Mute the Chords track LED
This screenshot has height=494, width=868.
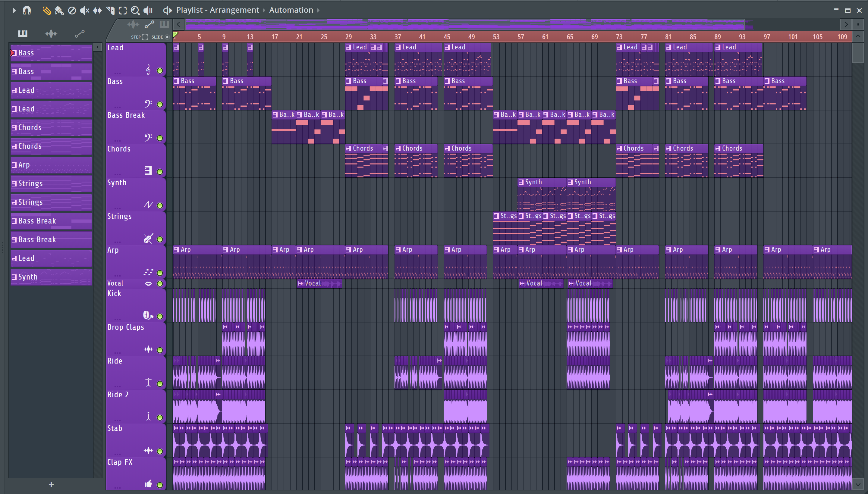point(160,172)
